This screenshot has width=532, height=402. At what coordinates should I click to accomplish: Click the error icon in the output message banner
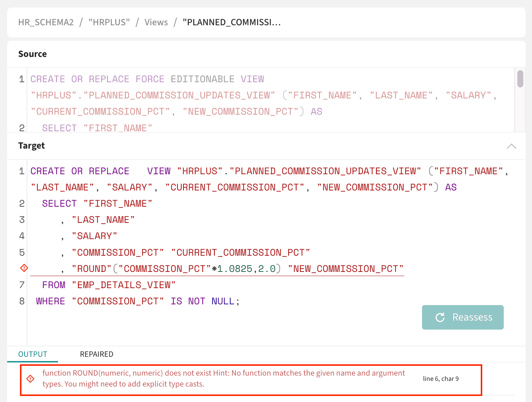pyautogui.click(x=30, y=379)
